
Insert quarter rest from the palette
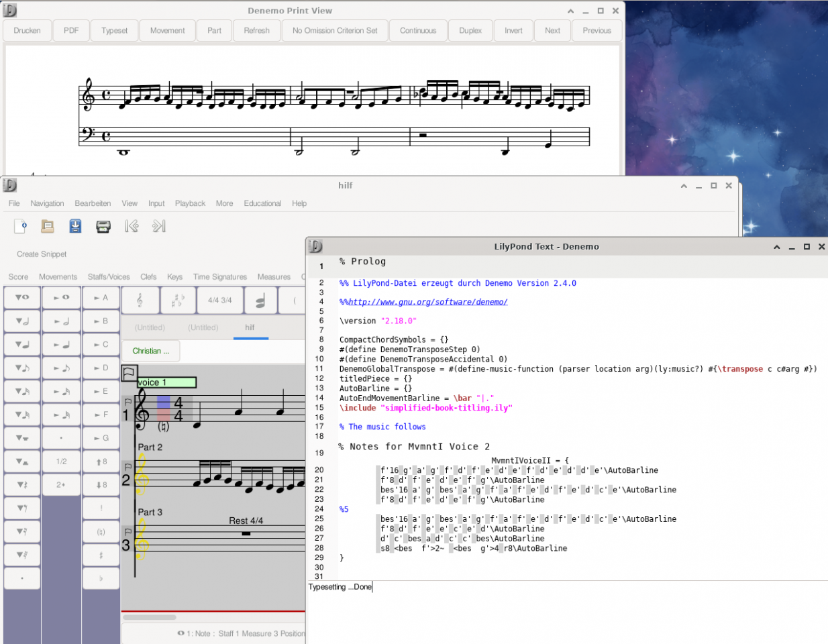point(22,484)
